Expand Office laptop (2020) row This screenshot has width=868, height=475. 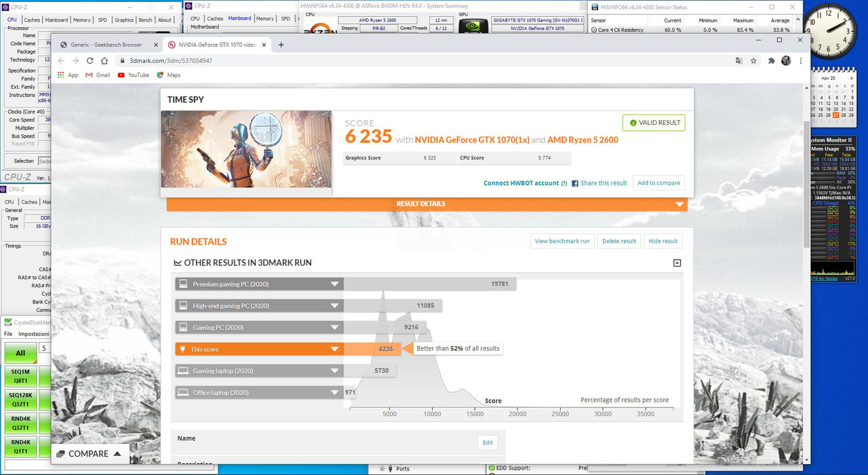click(x=334, y=393)
